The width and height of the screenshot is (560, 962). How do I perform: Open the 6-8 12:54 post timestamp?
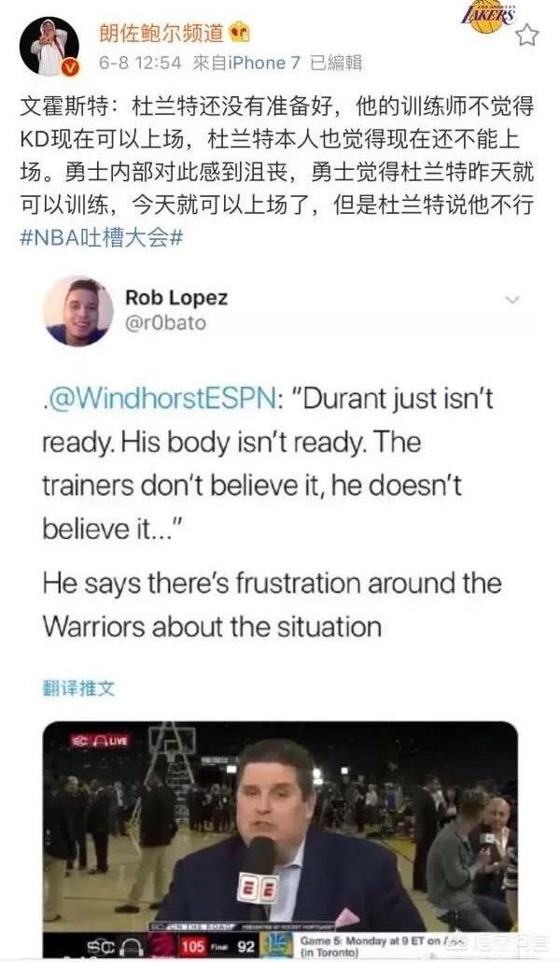tap(140, 63)
